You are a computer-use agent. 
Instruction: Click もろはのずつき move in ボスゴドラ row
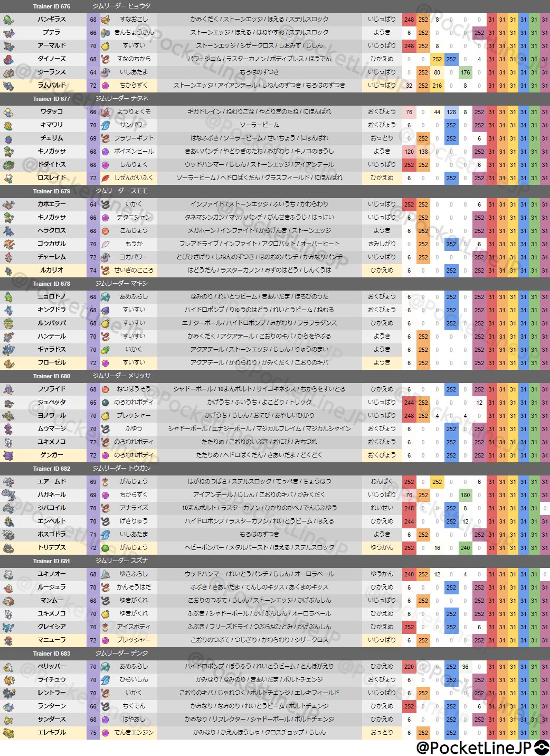tap(259, 535)
